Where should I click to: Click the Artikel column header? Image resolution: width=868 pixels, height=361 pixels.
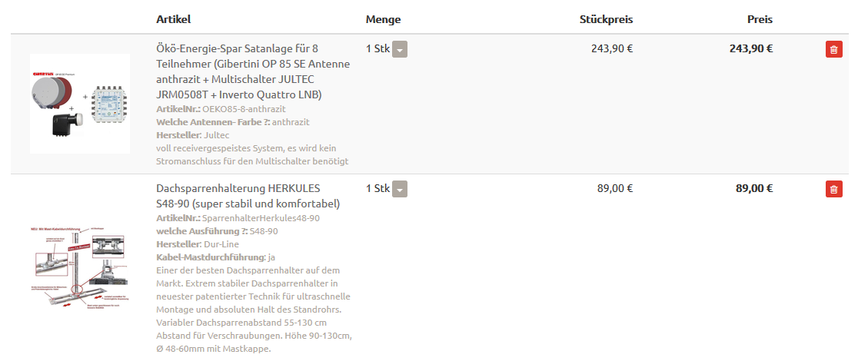(173, 19)
